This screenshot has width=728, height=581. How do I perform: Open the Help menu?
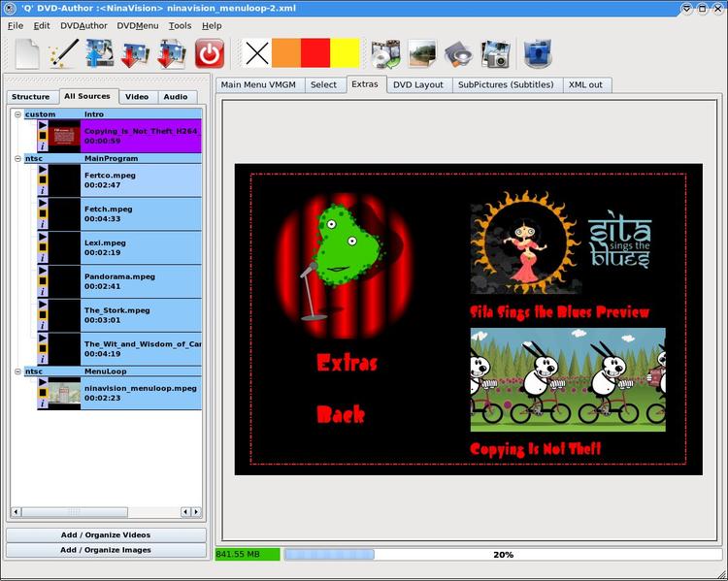[212, 25]
